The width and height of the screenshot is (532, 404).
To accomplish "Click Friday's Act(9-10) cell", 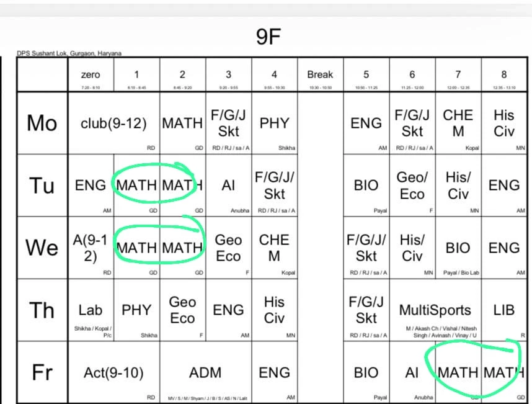I will [113, 373].
